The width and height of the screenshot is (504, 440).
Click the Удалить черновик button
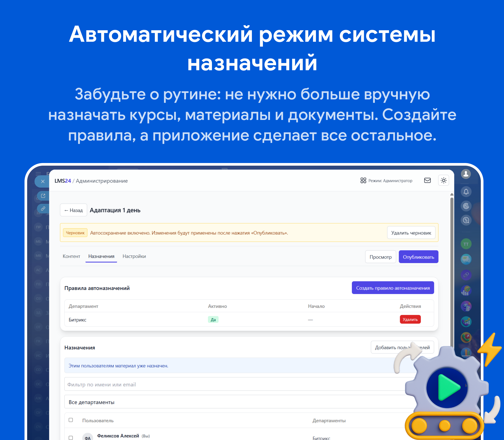click(411, 233)
